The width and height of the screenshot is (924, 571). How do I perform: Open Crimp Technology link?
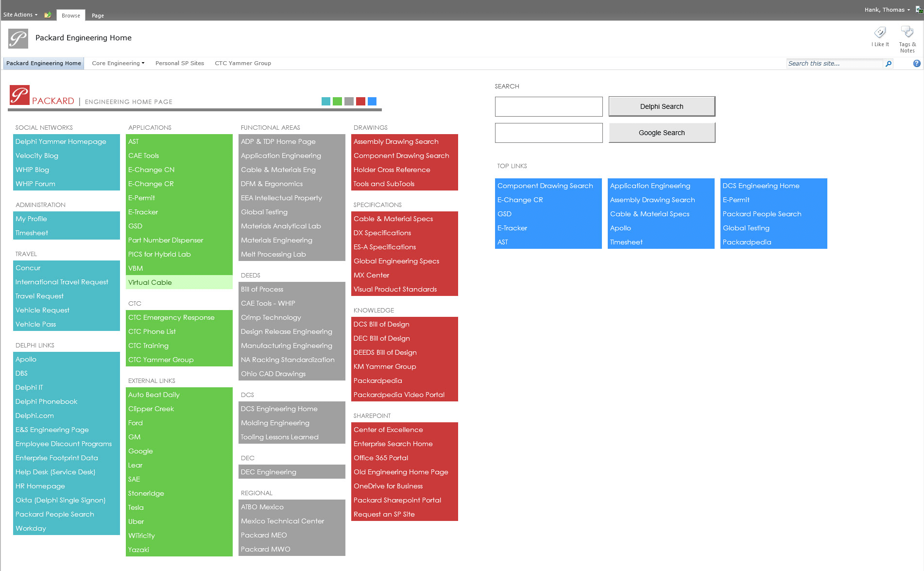click(x=271, y=317)
